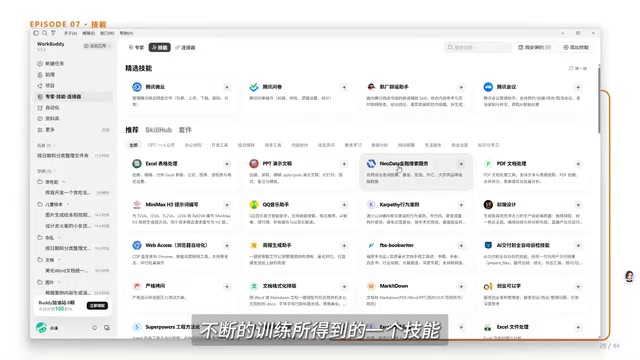Click the fbs-bookwriter skill icon
Image resolution: width=640 pixels, height=360 pixels.
(371, 245)
